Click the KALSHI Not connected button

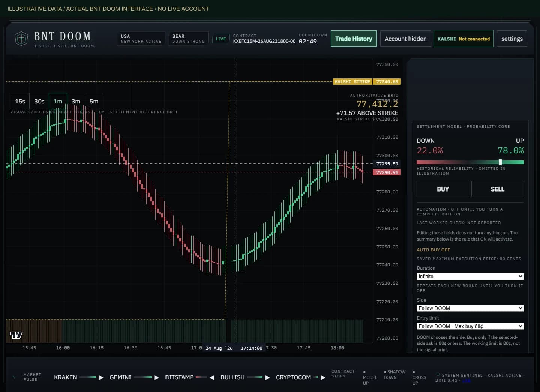point(463,39)
